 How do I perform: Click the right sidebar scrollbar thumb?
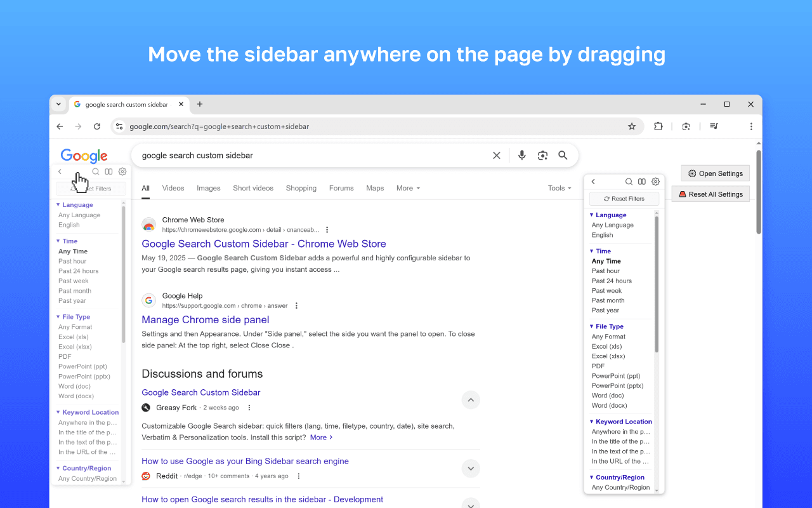tap(657, 284)
